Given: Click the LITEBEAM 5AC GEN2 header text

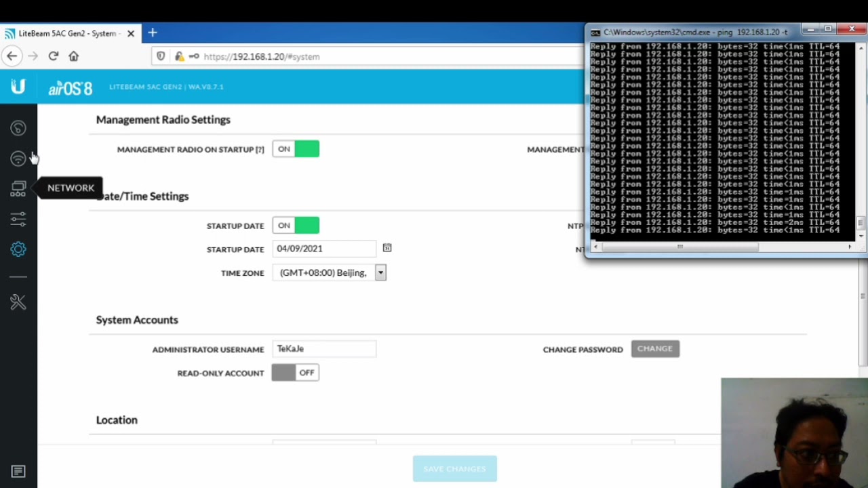Looking at the screenshot, I should point(166,87).
